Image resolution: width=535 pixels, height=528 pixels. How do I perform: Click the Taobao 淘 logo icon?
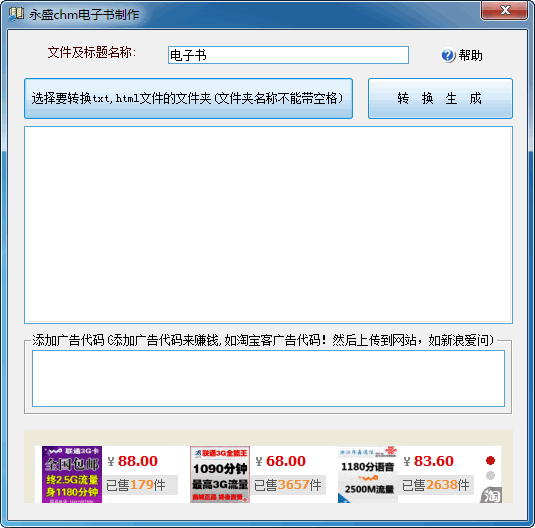pyautogui.click(x=491, y=495)
